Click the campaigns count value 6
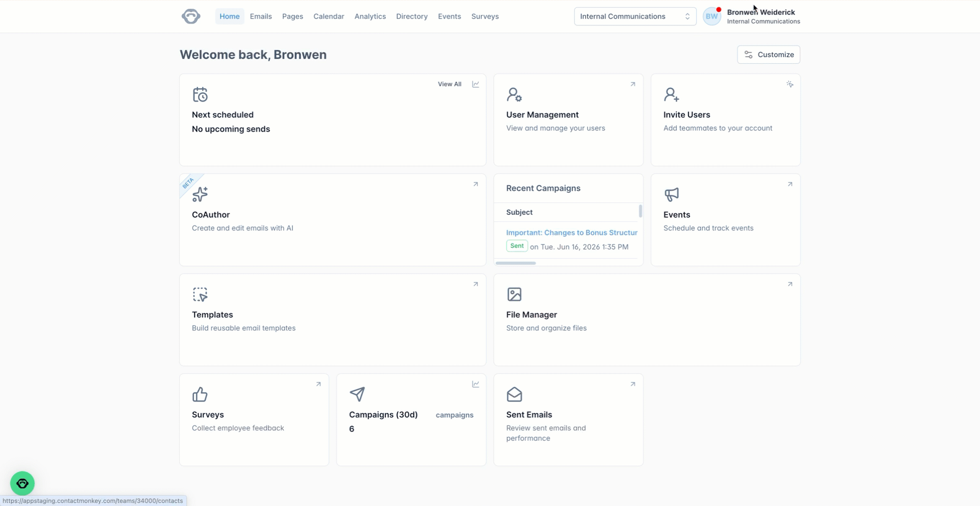 click(x=352, y=429)
